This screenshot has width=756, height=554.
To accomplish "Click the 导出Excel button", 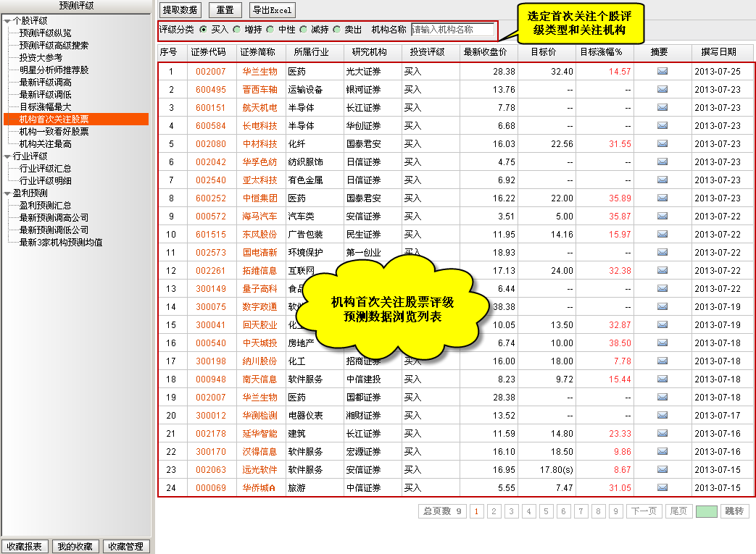I will pos(272,10).
